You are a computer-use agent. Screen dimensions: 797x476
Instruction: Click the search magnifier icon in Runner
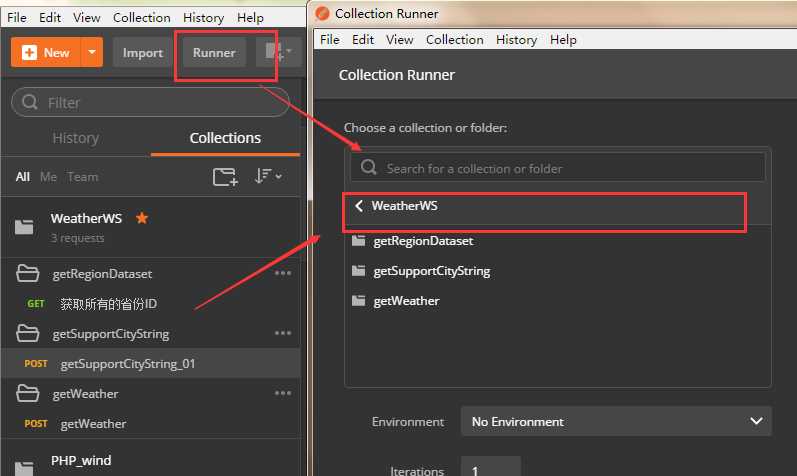click(369, 167)
